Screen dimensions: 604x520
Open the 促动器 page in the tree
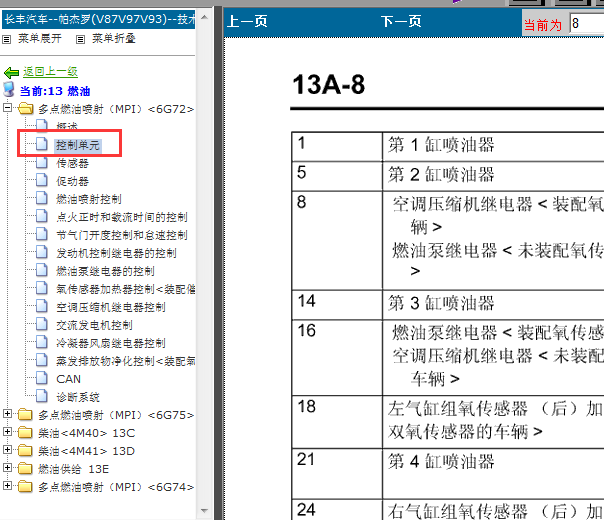tap(72, 181)
